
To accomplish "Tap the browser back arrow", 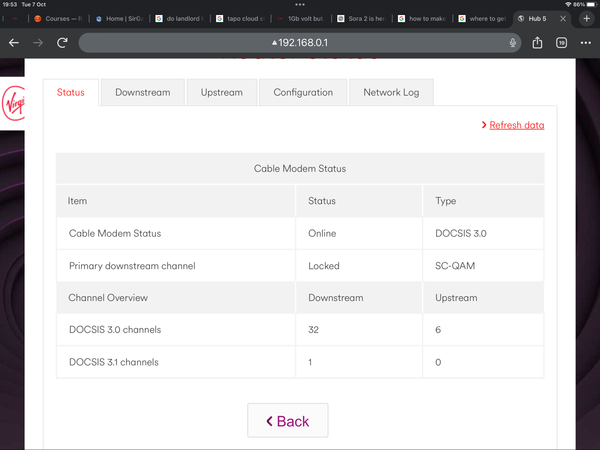I will tap(14, 43).
